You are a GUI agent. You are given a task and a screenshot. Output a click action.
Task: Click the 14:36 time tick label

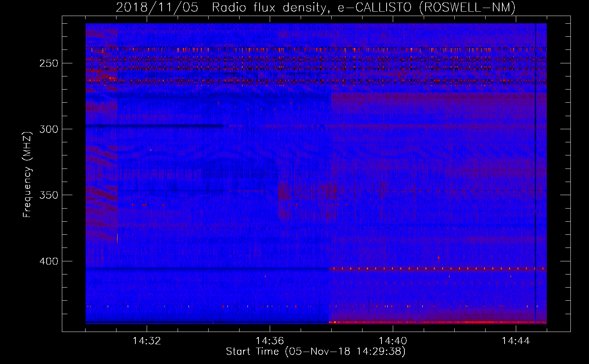270,341
